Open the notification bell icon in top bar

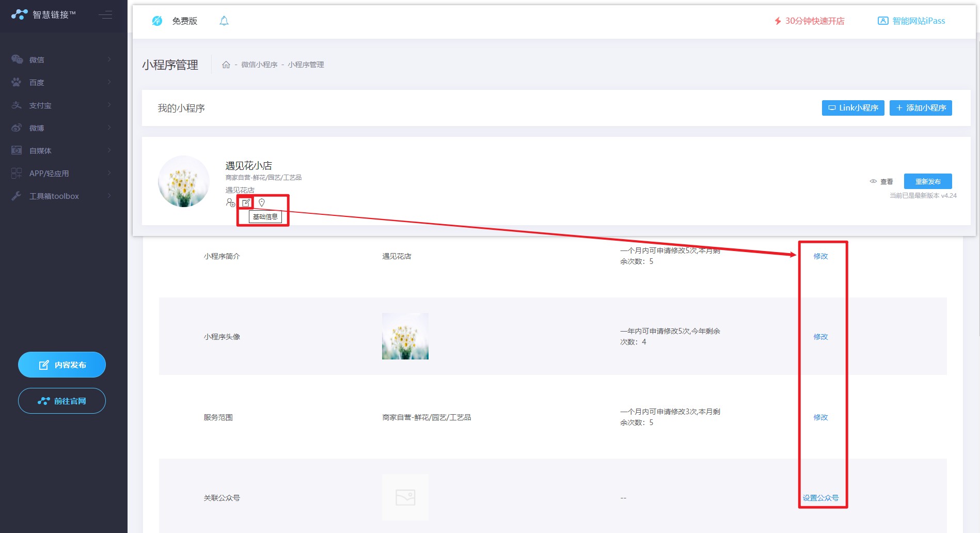[224, 21]
